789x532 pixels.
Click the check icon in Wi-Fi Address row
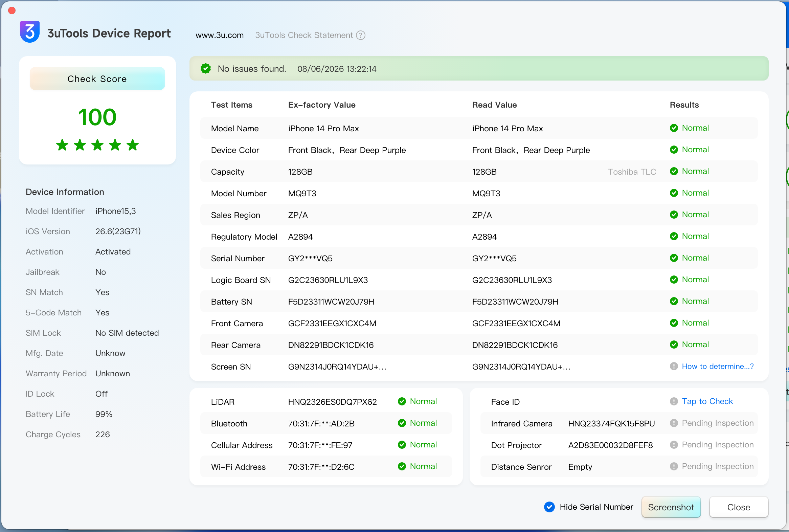click(402, 467)
